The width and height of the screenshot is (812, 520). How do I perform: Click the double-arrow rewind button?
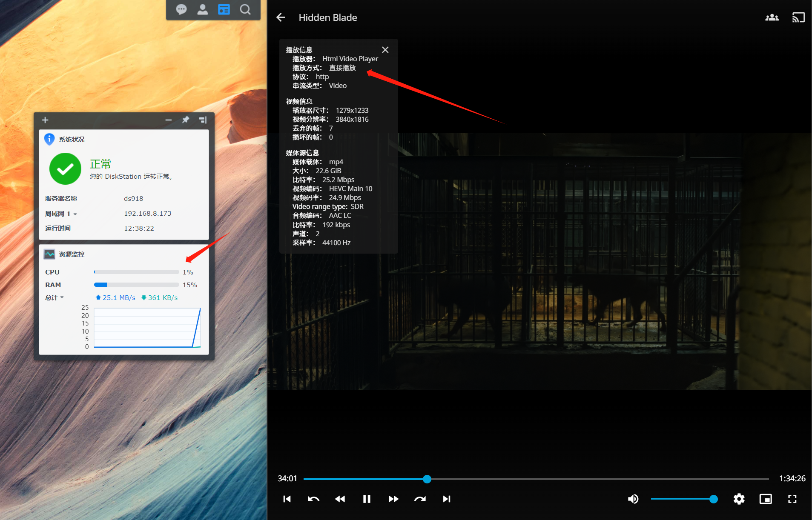point(340,499)
